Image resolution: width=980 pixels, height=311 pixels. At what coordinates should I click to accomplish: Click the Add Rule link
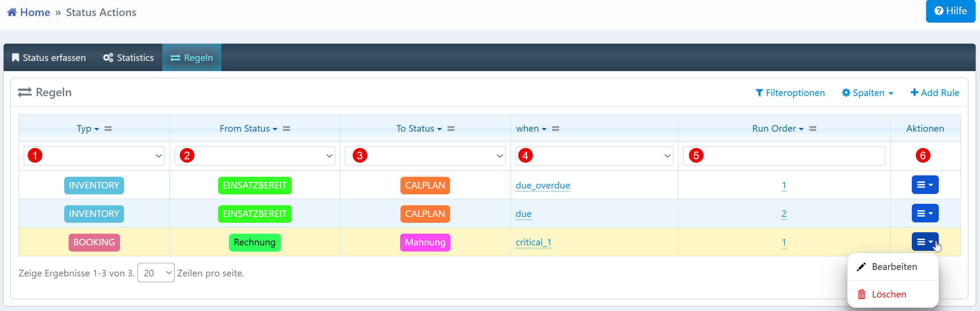coord(935,93)
